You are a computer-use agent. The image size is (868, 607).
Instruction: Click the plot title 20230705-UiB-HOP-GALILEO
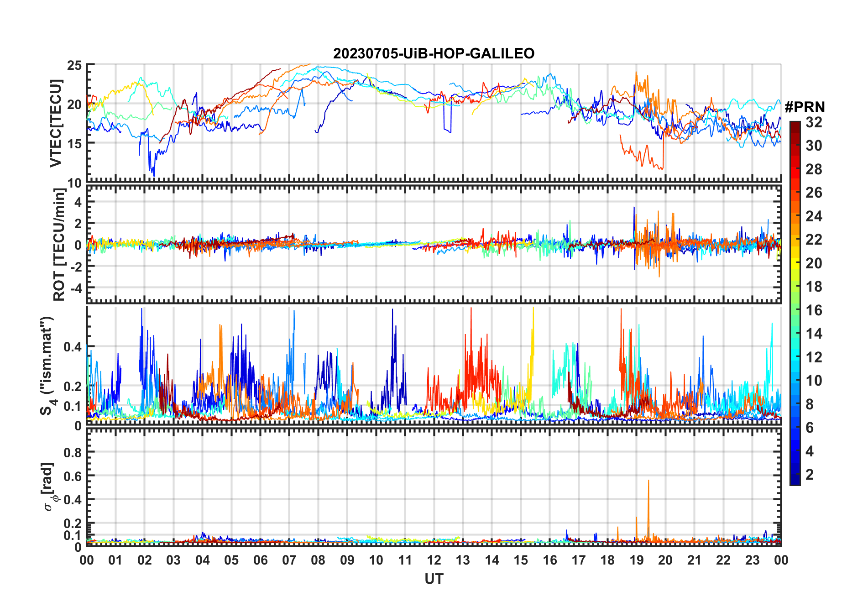[434, 54]
